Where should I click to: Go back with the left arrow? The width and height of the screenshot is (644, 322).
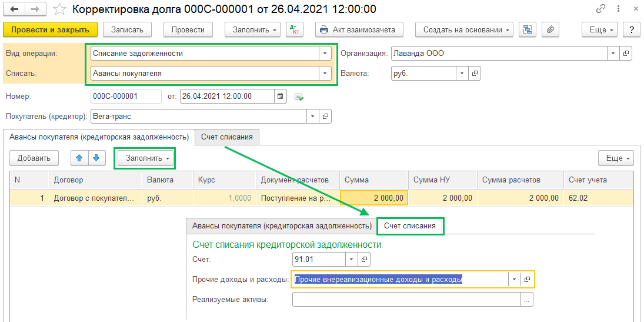click(14, 9)
